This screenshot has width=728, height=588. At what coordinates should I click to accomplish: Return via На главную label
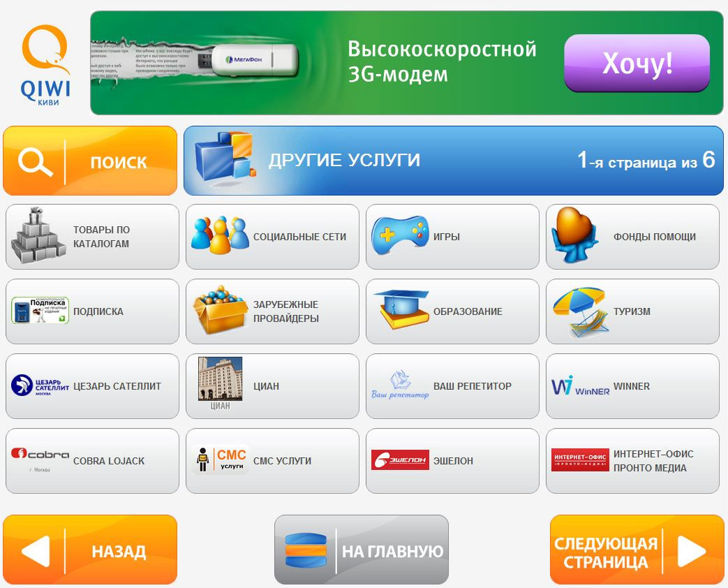(x=392, y=551)
